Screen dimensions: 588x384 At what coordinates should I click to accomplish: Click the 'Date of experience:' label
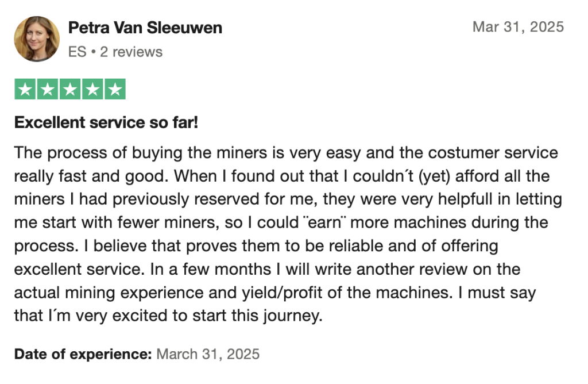[83, 354]
